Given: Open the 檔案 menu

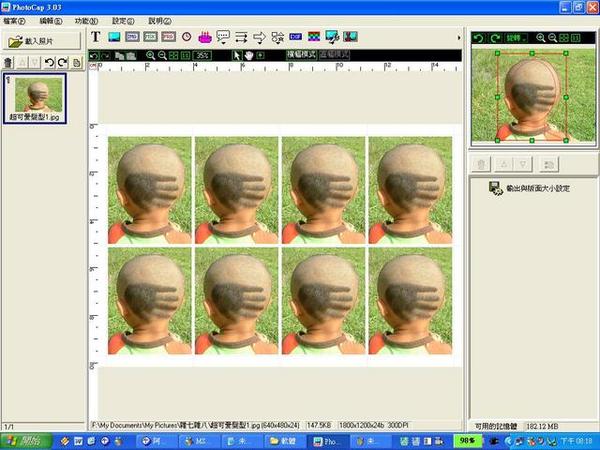Looking at the screenshot, I should tap(14, 21).
